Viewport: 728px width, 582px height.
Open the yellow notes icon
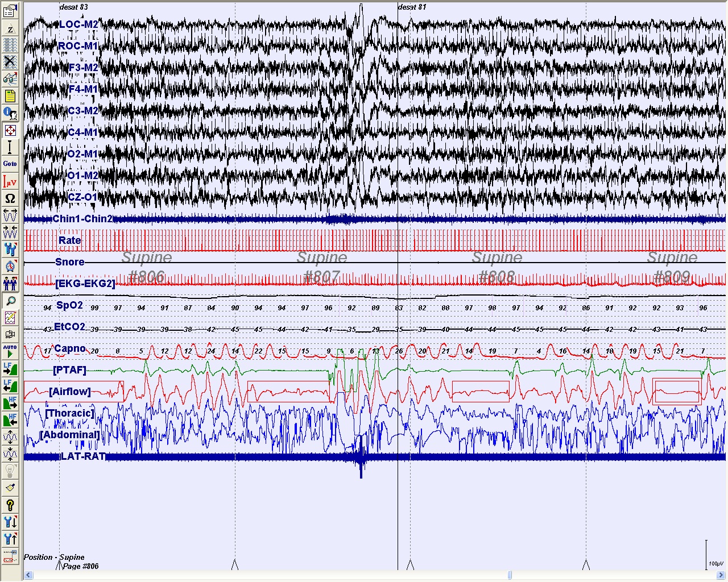tap(10, 95)
